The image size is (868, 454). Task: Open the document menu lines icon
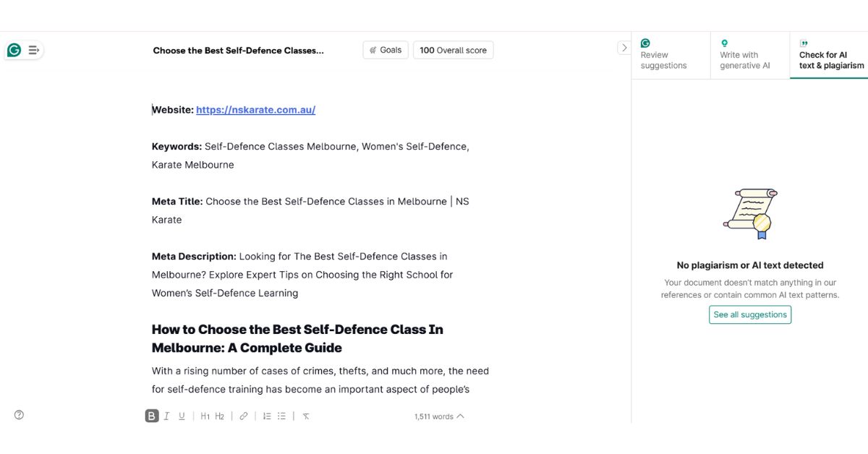[33, 50]
